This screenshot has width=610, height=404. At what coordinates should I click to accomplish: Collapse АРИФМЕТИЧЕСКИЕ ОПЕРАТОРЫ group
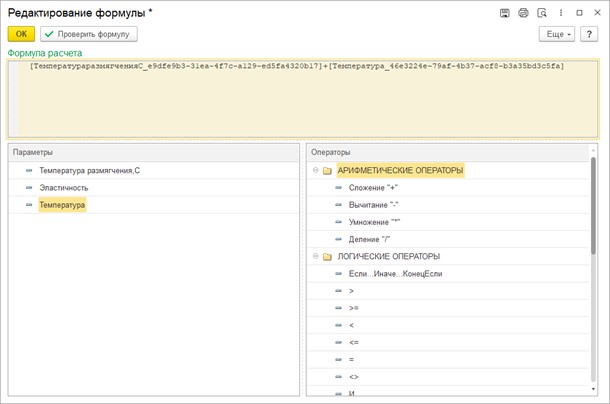tap(316, 170)
